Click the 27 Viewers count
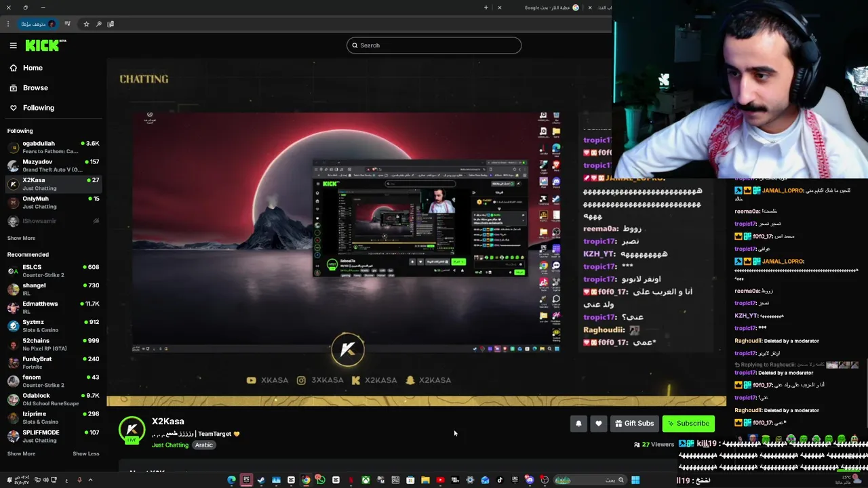Image resolution: width=868 pixels, height=488 pixels. pos(654,445)
